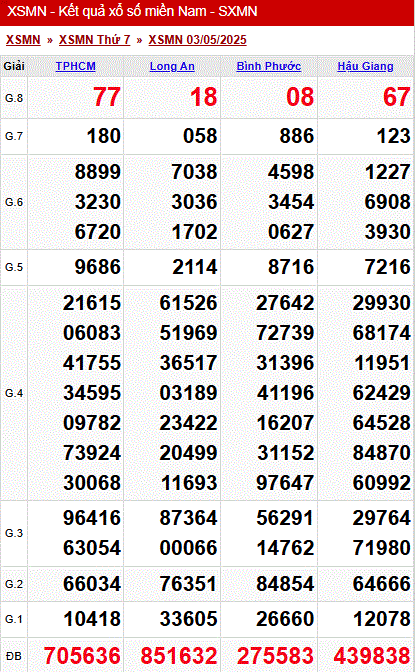This screenshot has width=415, height=672.
Task: Click the red G.8 number 77
Action: 107,97
